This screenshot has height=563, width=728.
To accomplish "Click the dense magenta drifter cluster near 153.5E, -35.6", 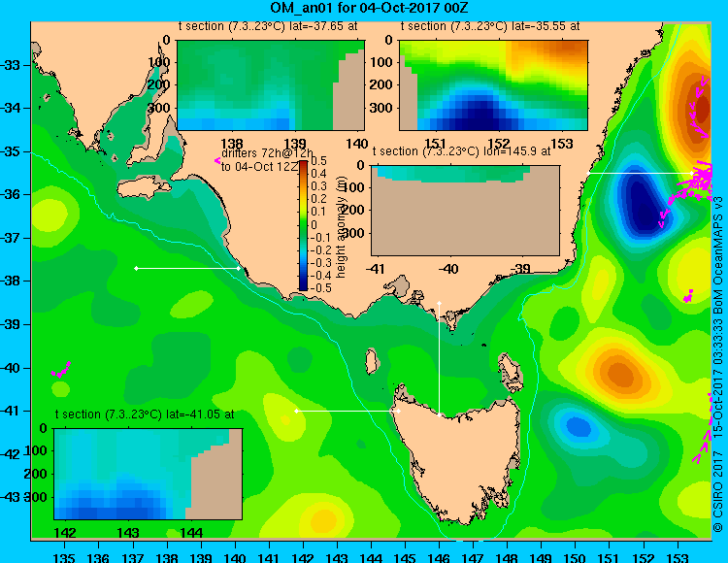I will click(700, 179).
